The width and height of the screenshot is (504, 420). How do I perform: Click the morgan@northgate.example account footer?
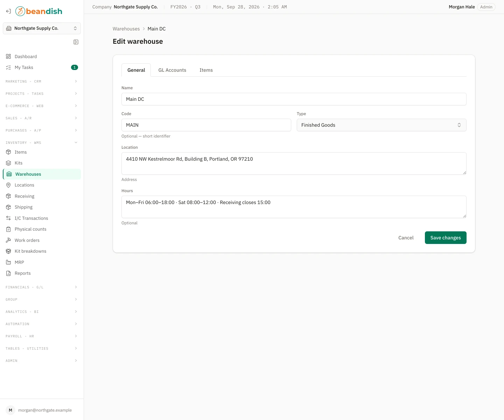[42, 410]
